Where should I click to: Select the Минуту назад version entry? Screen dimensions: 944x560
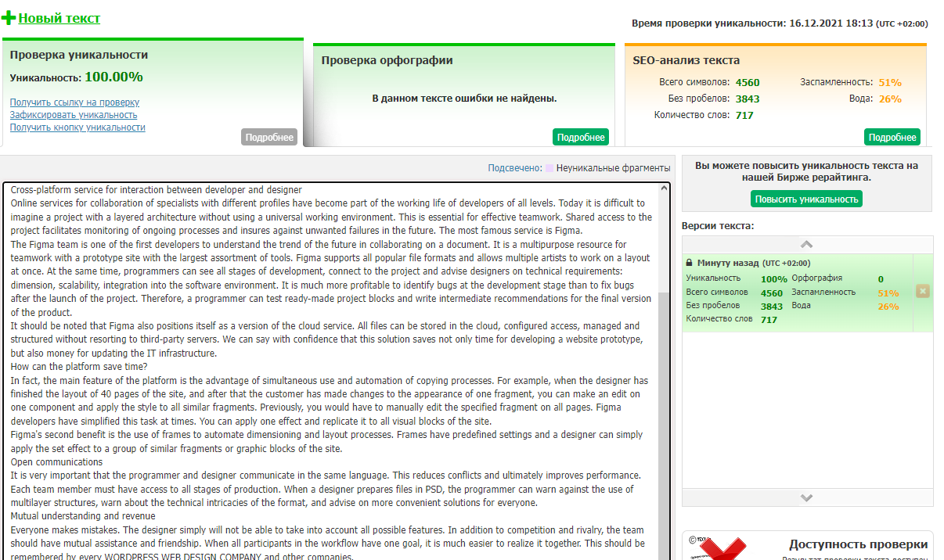(x=798, y=293)
